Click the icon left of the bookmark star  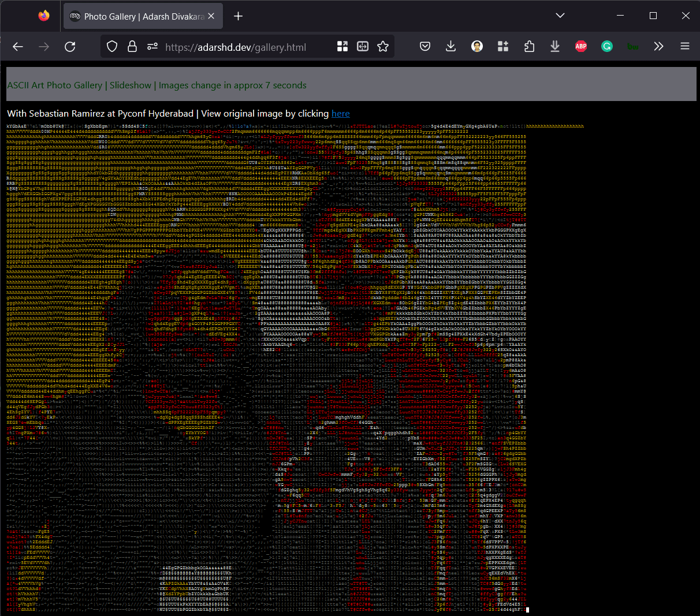pos(363,47)
